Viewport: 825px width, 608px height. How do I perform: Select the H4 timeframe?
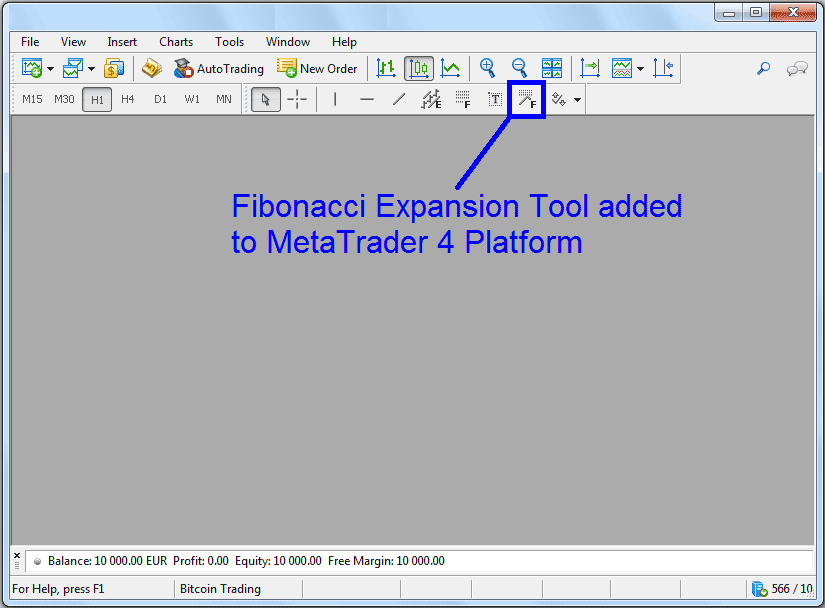click(128, 99)
